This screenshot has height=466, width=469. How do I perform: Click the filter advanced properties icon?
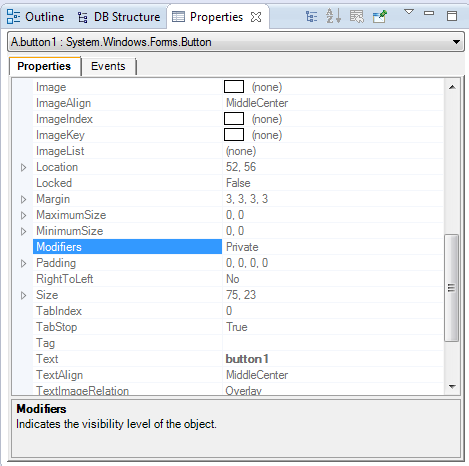coord(357,16)
